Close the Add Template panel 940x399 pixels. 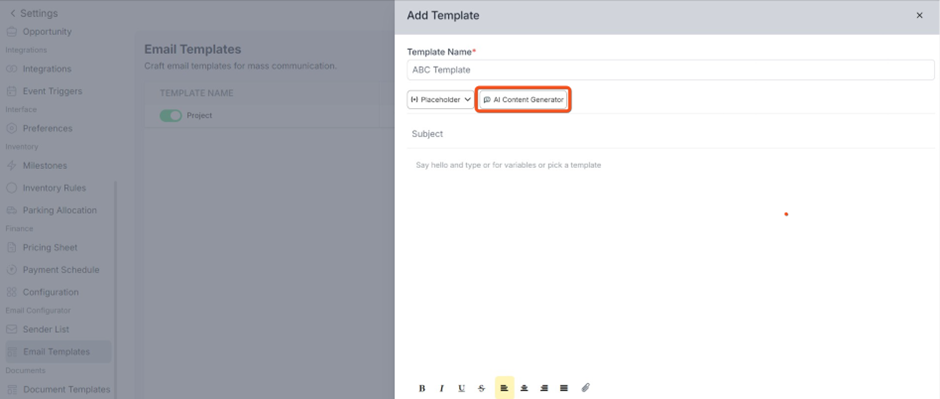tap(920, 16)
